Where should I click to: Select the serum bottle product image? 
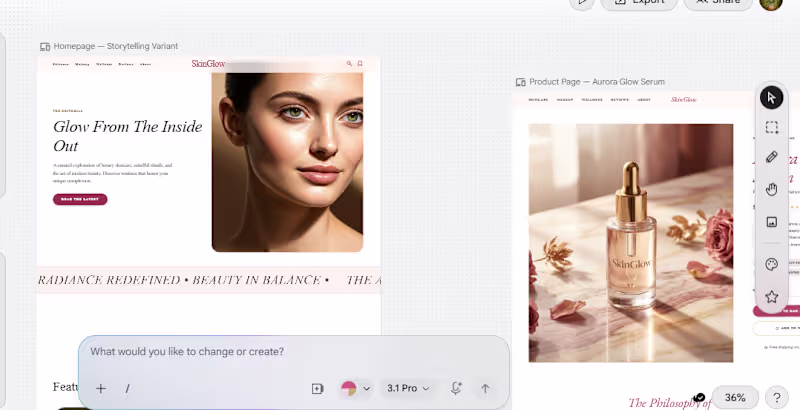631,243
